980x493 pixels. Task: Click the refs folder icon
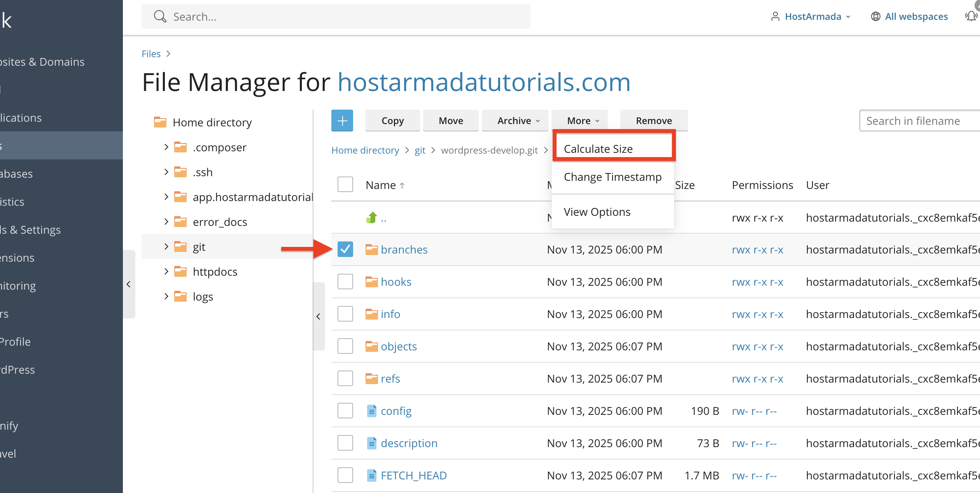click(x=372, y=379)
